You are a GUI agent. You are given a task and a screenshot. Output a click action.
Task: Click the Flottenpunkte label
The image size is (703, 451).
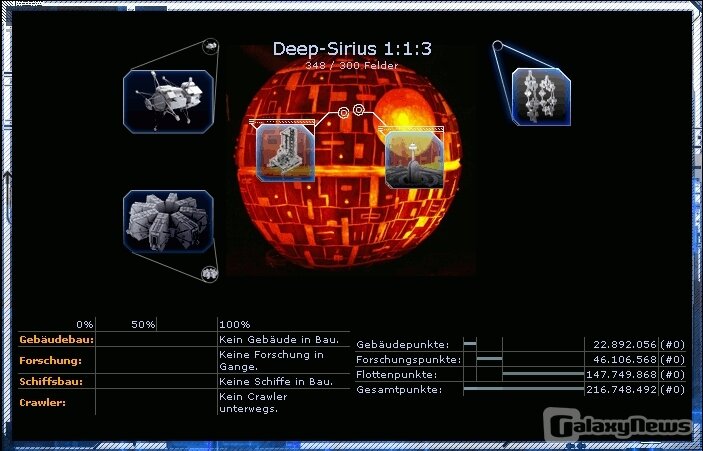click(396, 374)
